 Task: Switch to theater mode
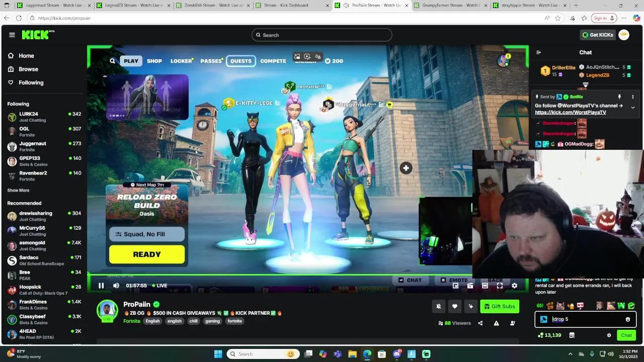485,286
